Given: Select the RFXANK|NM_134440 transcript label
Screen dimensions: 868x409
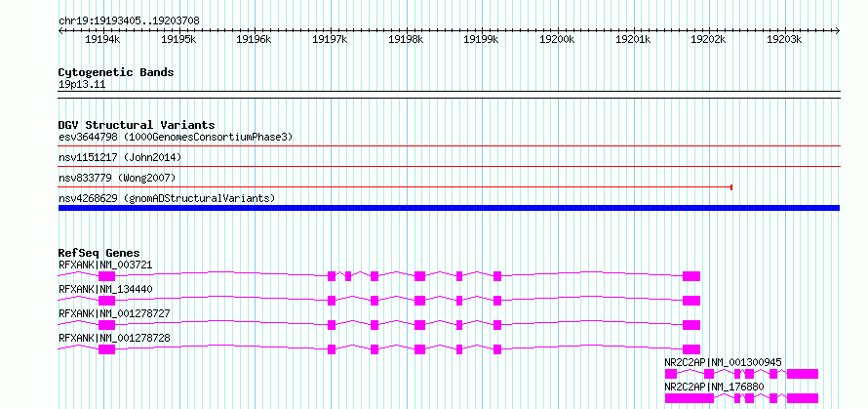Looking at the screenshot, I should (105, 289).
